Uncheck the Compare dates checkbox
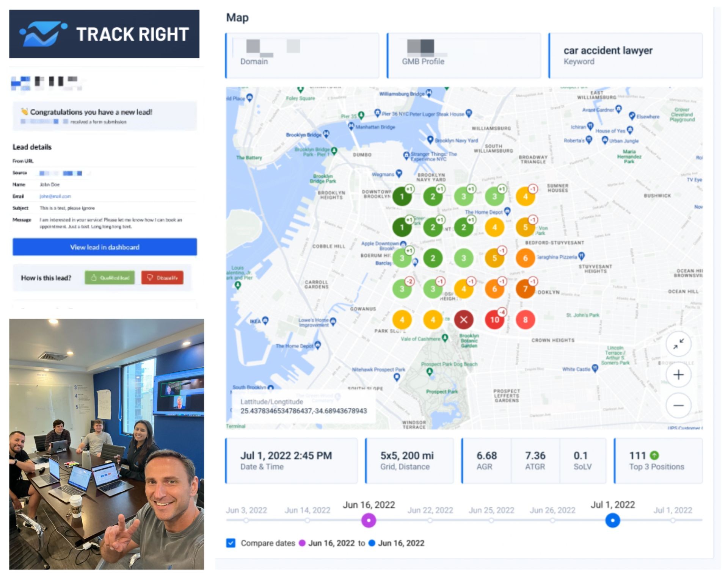The height and width of the screenshot is (582, 728). coord(231,543)
